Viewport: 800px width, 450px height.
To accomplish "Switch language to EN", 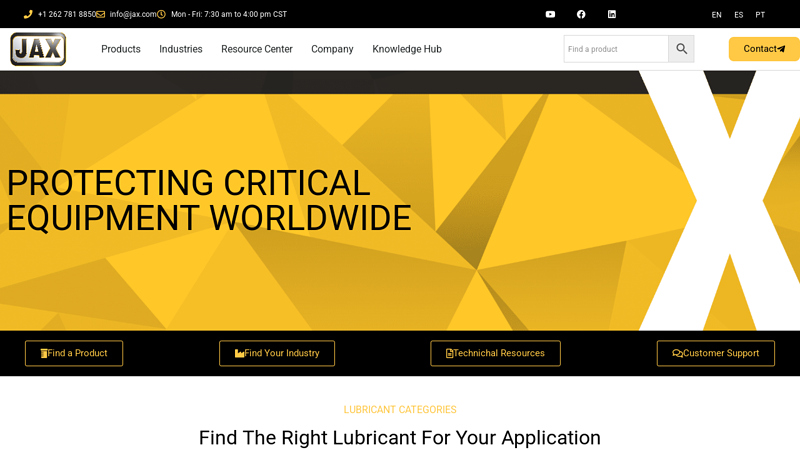I will tap(716, 15).
